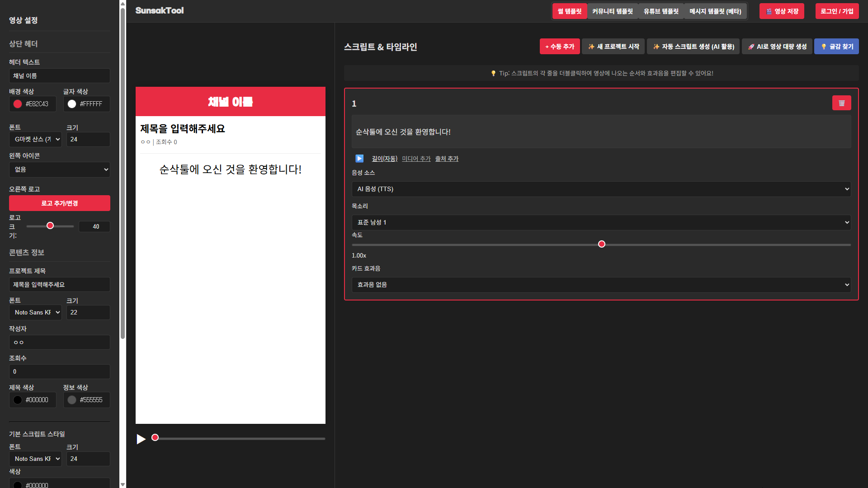Click AI로 영상 대량 생성 rocket button
Viewport: 868px width, 488px height.
[777, 47]
